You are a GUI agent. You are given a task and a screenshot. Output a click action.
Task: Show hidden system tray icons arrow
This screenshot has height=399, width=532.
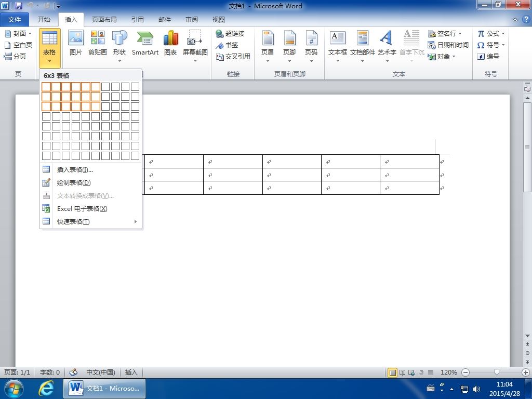pyautogui.click(x=451, y=389)
